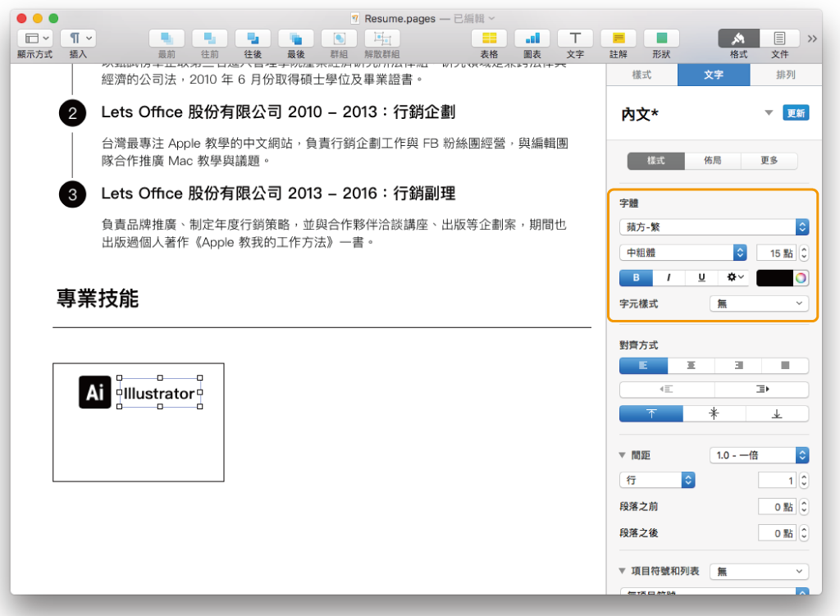Toggle bold B formatting
Viewport: 840px width, 616px height.
click(636, 277)
